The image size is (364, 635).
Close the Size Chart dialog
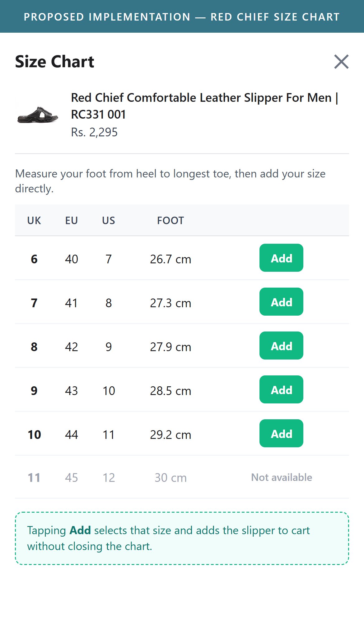tap(341, 62)
